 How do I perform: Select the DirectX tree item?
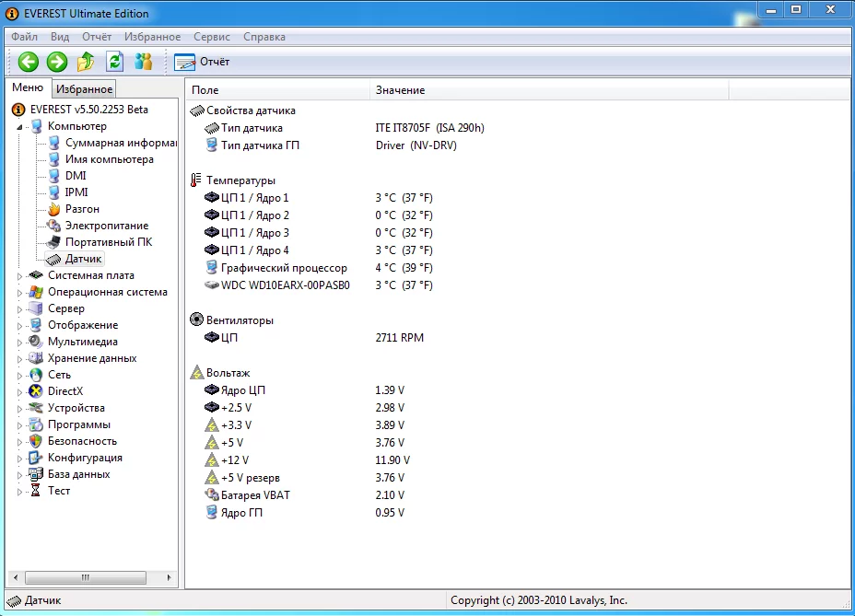pyautogui.click(x=64, y=391)
